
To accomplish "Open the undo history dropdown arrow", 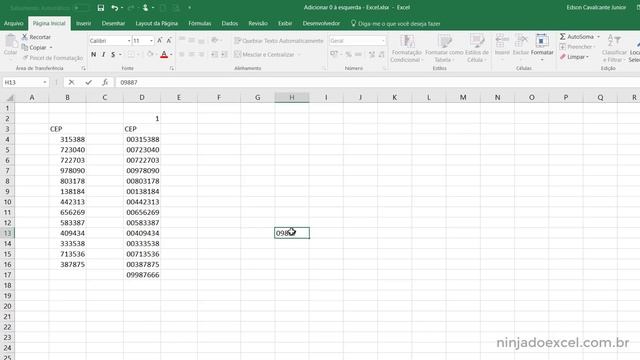I will click(x=122, y=8).
